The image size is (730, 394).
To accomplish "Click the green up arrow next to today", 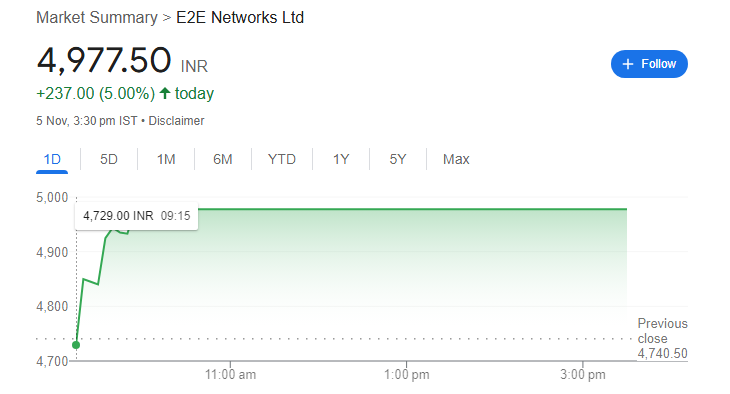I will point(165,93).
